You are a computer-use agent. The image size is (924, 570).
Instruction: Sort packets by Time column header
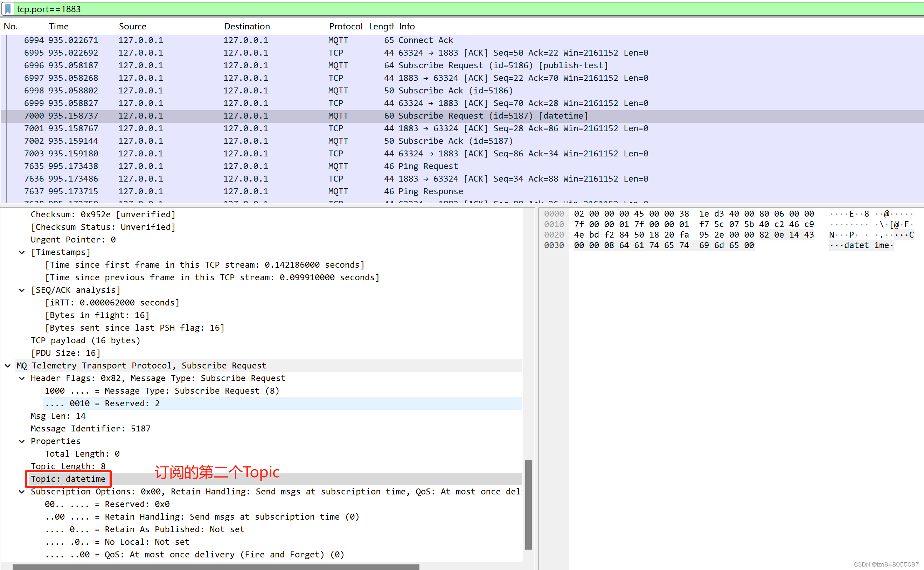(x=58, y=26)
